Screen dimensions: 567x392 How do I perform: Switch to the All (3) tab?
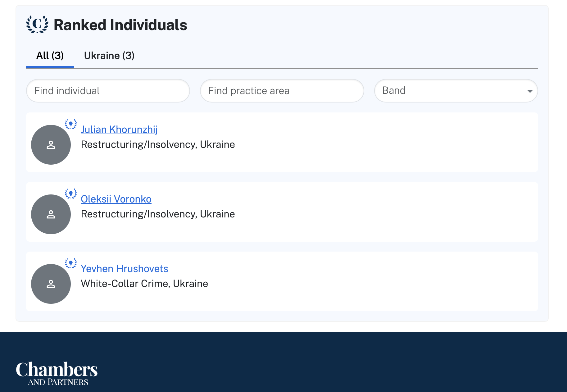pos(50,56)
